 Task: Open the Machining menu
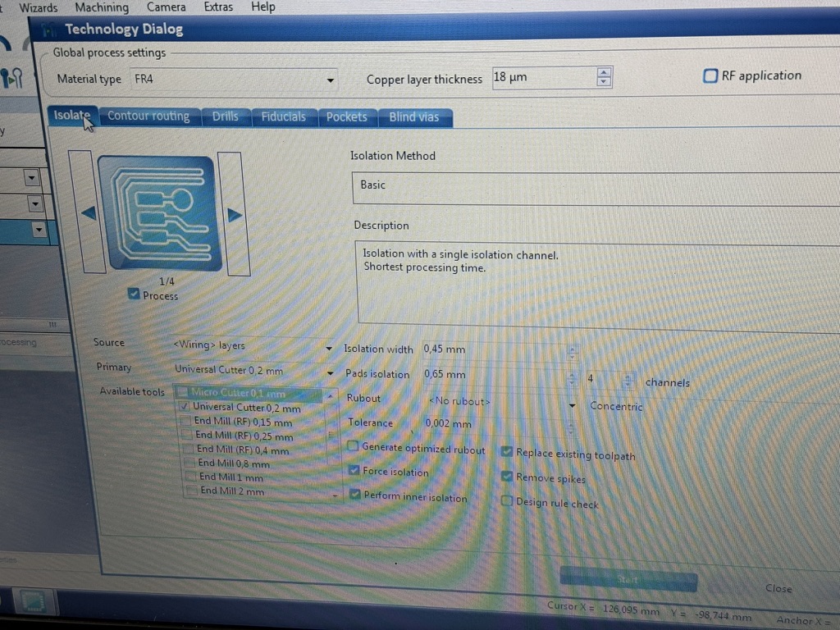point(102,7)
